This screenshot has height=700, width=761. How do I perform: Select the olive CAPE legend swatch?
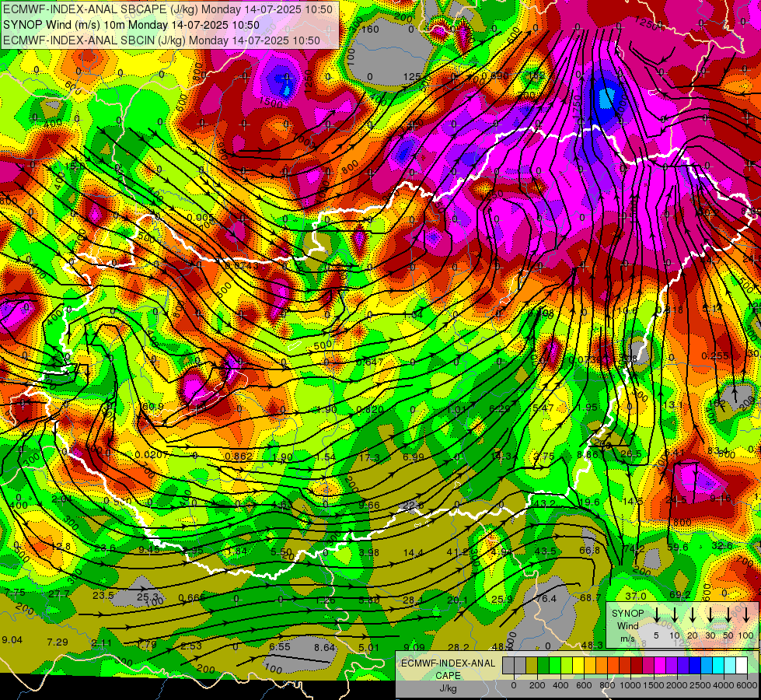tap(532, 665)
